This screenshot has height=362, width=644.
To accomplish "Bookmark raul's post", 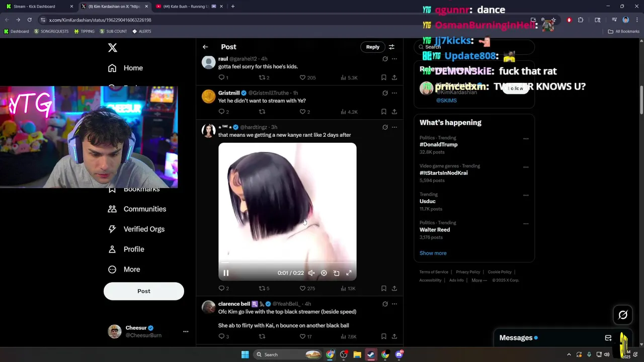I will point(383,77).
